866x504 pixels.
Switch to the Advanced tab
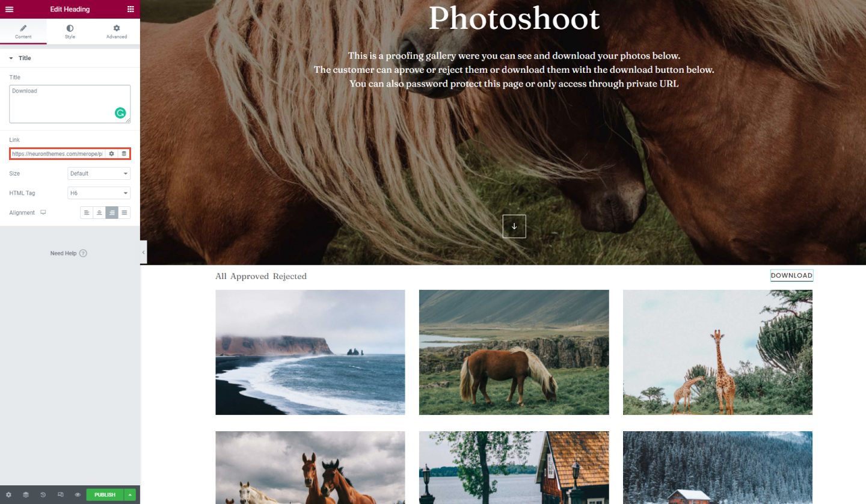click(117, 31)
